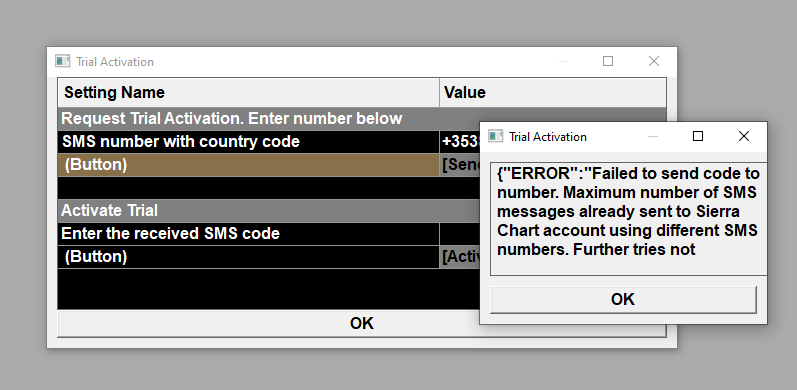
Task: Maximize the main Trial Activation window
Action: coord(608,62)
